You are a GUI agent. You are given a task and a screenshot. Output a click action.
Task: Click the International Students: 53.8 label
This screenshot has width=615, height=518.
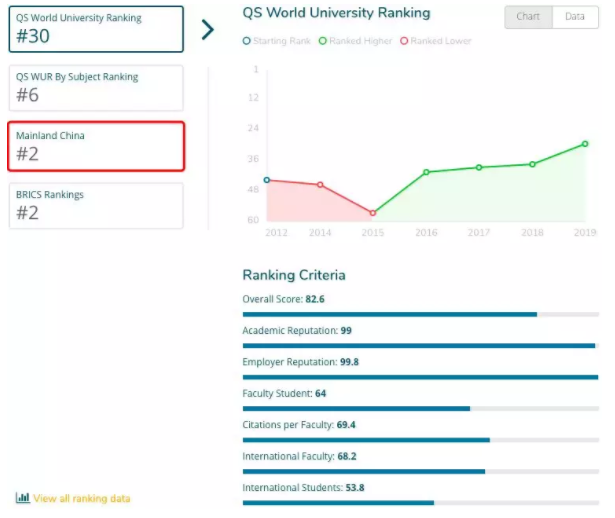pyautogui.click(x=303, y=487)
